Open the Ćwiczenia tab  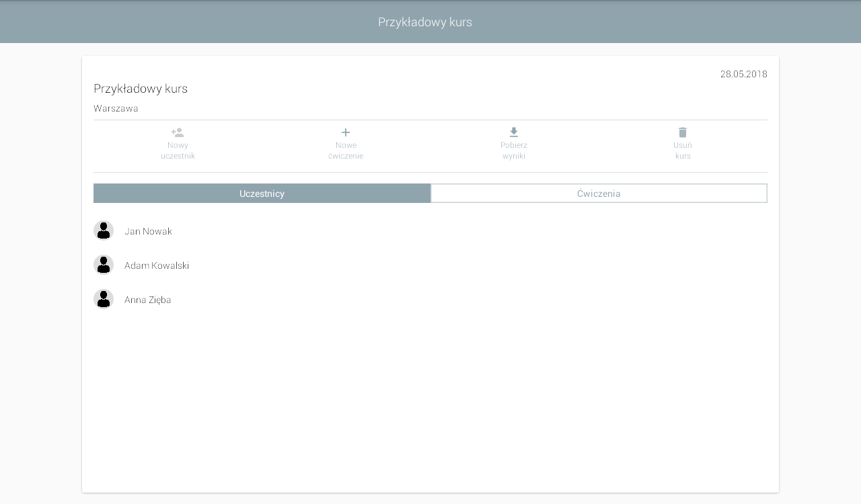[599, 194]
